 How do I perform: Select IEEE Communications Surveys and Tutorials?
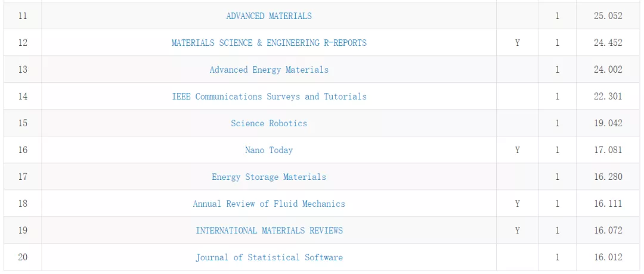[269, 96]
